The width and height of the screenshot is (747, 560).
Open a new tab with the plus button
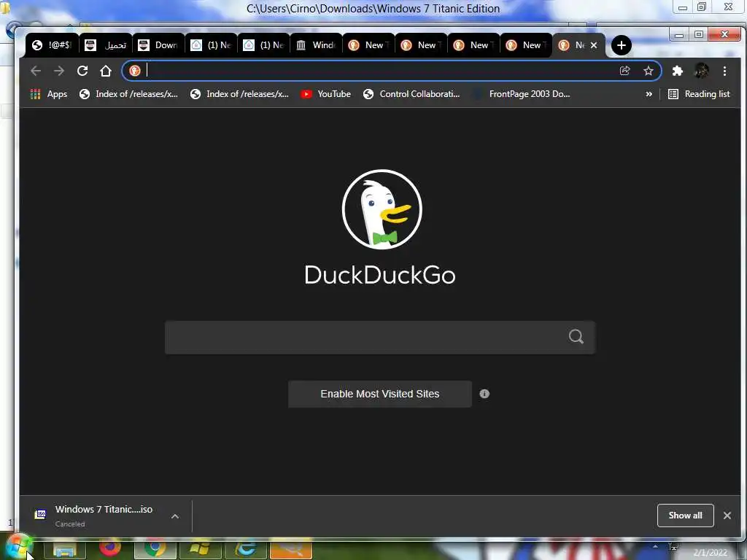(622, 45)
